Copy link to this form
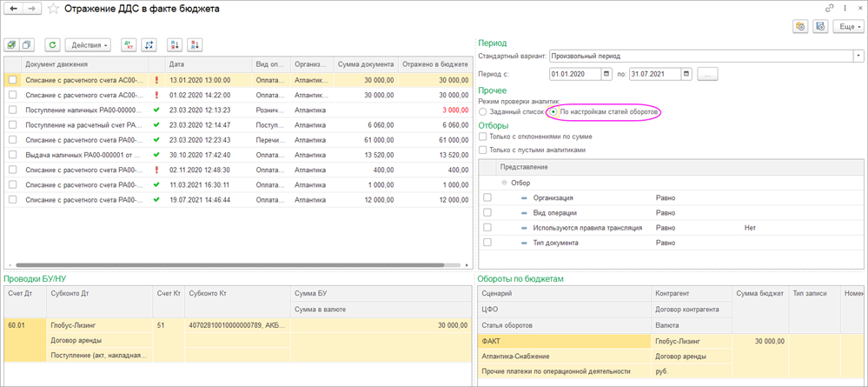Screen dimensions: 868x387 pyautogui.click(x=829, y=8)
